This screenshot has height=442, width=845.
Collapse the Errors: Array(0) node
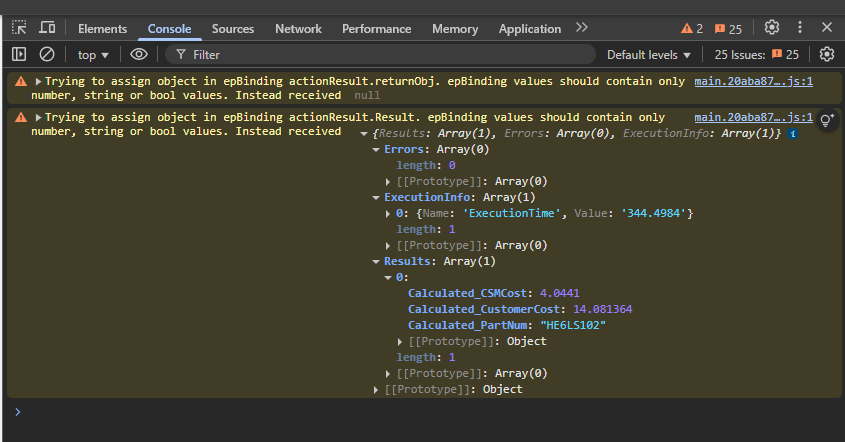(x=376, y=150)
